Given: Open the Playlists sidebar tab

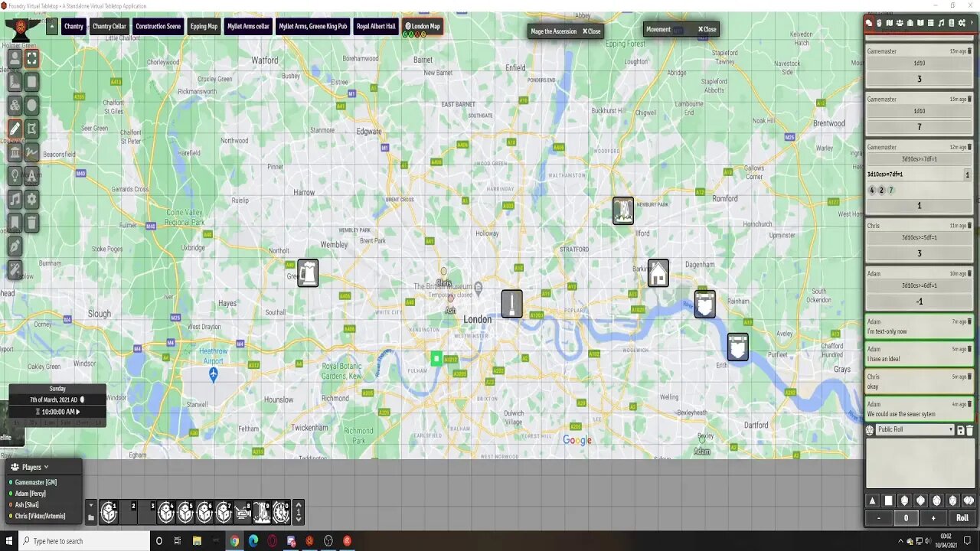Looking at the screenshot, I should coord(941,23).
